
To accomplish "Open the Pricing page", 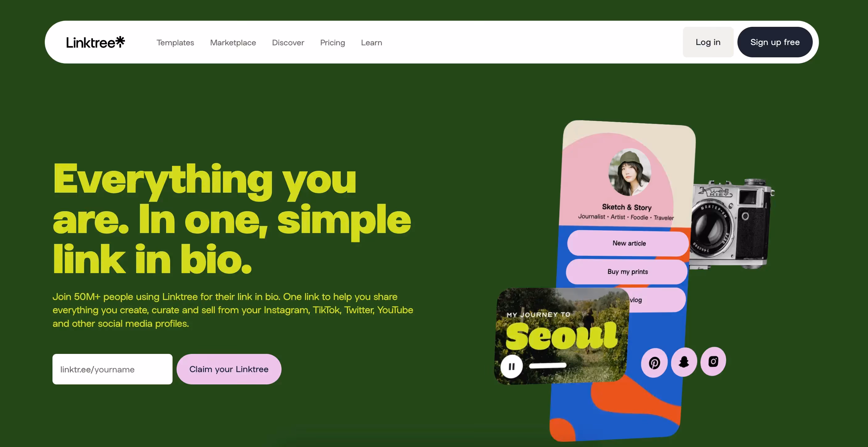I will tap(332, 43).
